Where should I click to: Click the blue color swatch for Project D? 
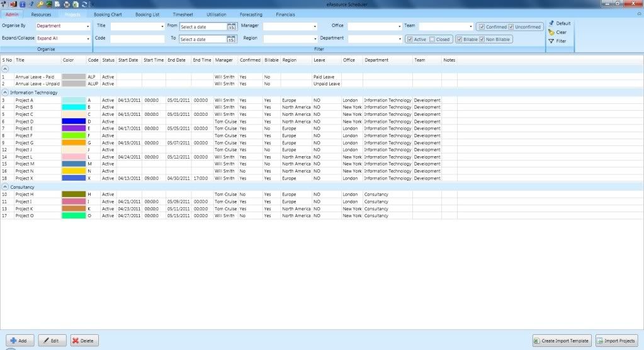pyautogui.click(x=74, y=121)
